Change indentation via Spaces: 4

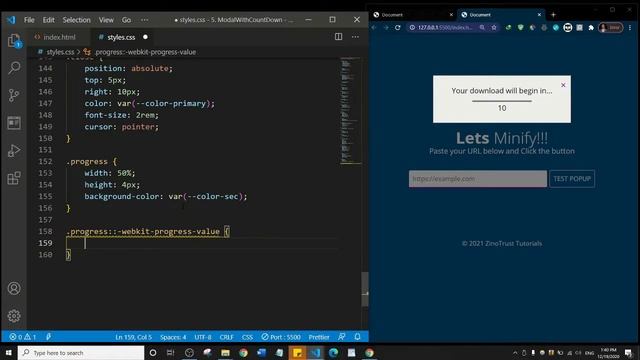tap(173, 337)
